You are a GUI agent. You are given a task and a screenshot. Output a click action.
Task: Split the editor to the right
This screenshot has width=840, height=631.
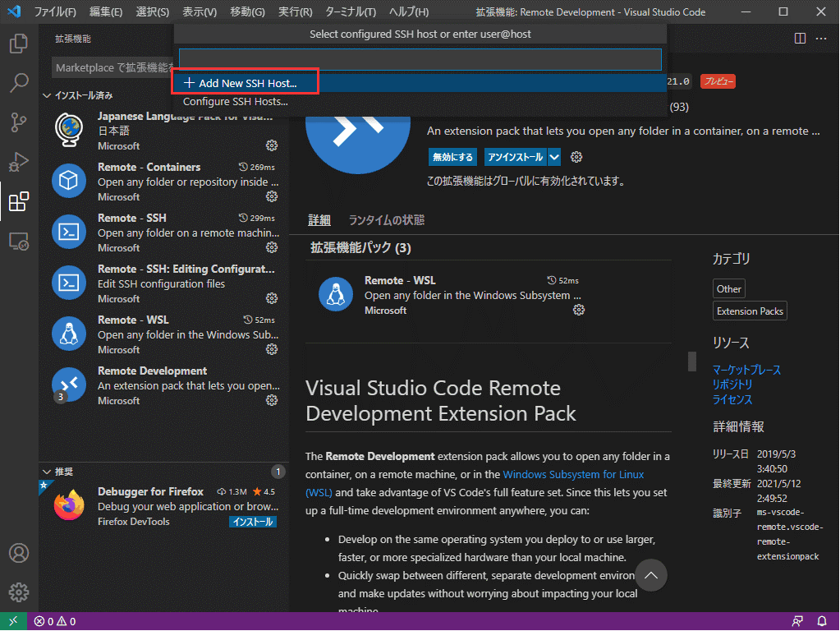(x=800, y=39)
